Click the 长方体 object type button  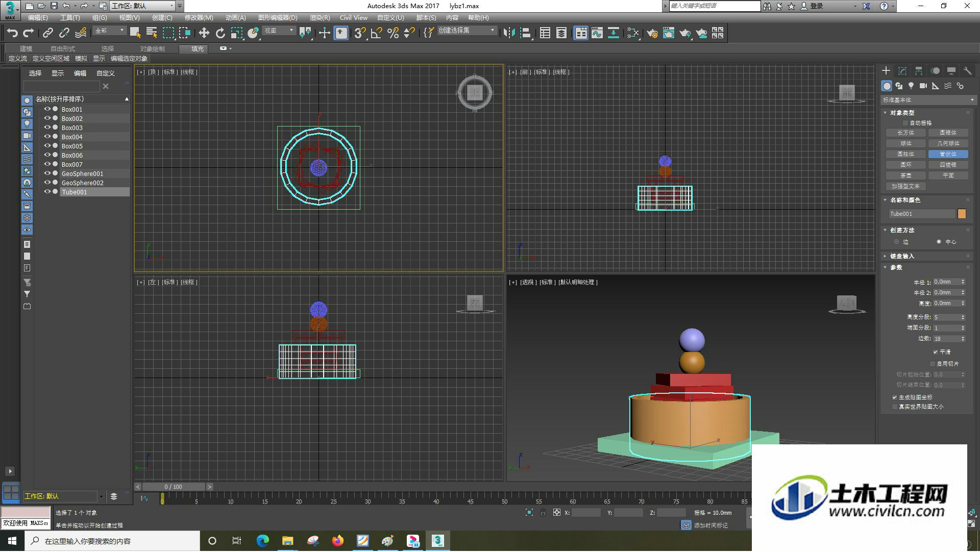click(x=906, y=133)
